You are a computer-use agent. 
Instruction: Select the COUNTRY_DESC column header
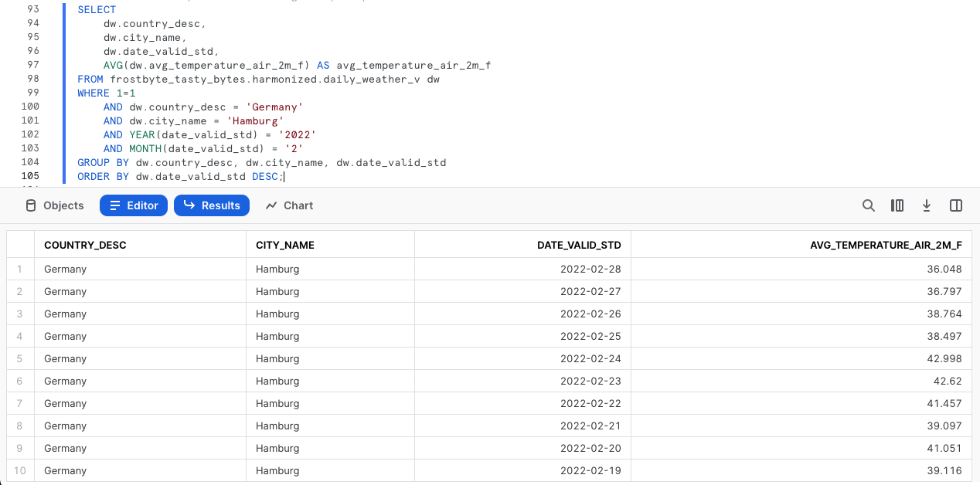[85, 245]
